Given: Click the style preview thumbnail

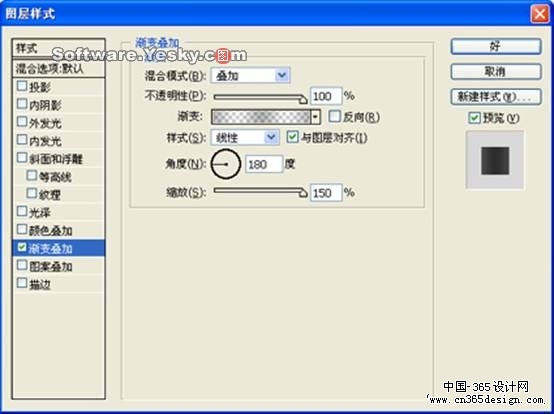Looking at the screenshot, I should [495, 161].
